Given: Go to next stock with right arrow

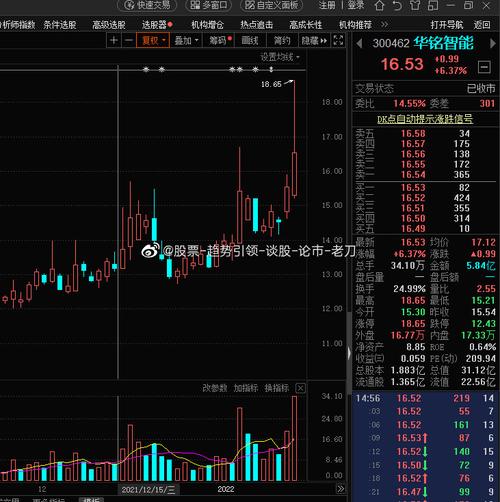Looking at the screenshot, I should coord(492,44).
